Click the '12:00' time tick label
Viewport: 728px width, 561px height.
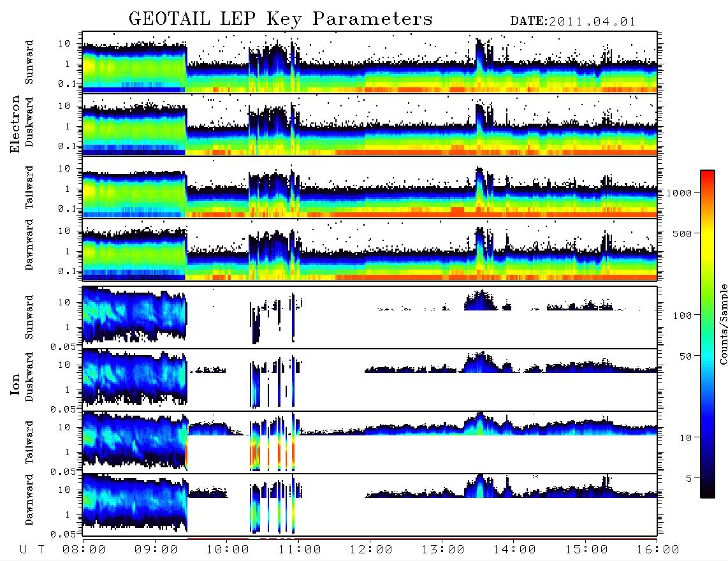coord(371,550)
